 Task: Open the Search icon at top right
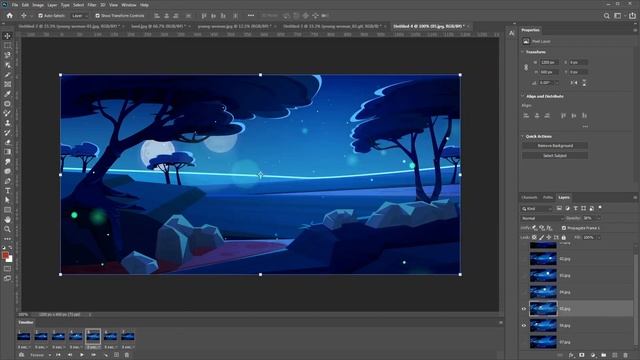[x=607, y=16]
